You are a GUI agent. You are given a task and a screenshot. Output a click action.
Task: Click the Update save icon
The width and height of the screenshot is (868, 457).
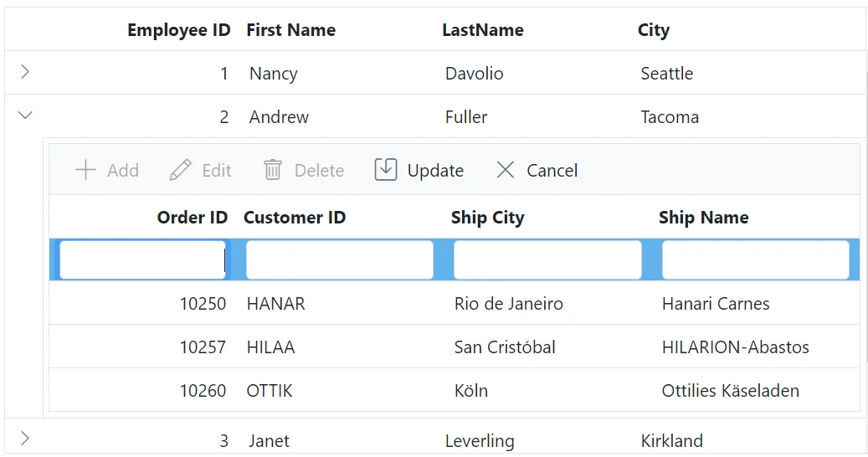[386, 169]
